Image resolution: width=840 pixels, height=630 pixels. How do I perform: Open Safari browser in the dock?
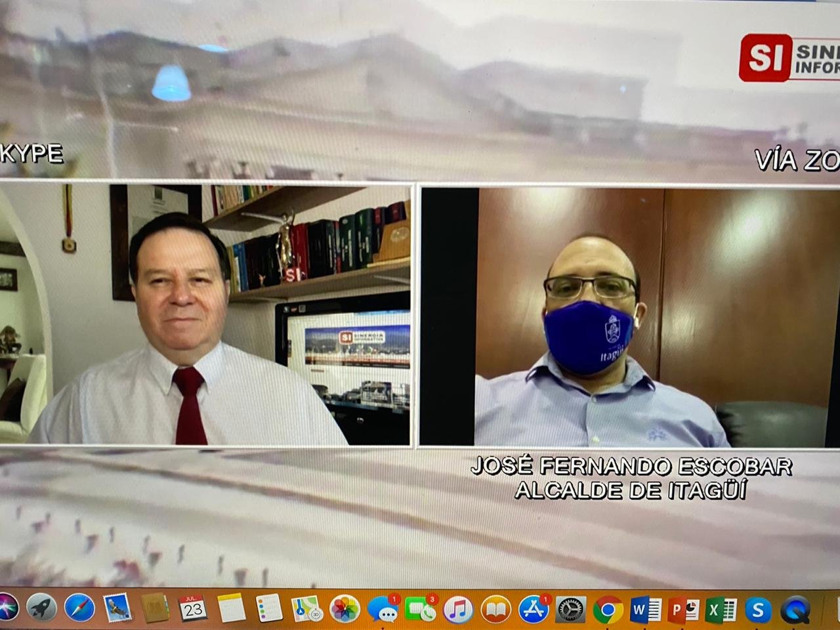(x=79, y=608)
